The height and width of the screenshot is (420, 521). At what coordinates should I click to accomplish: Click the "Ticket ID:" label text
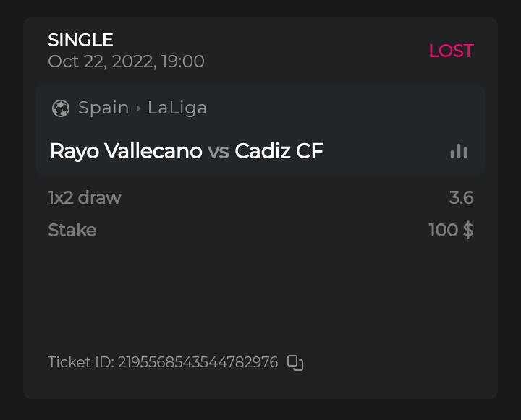tap(80, 362)
